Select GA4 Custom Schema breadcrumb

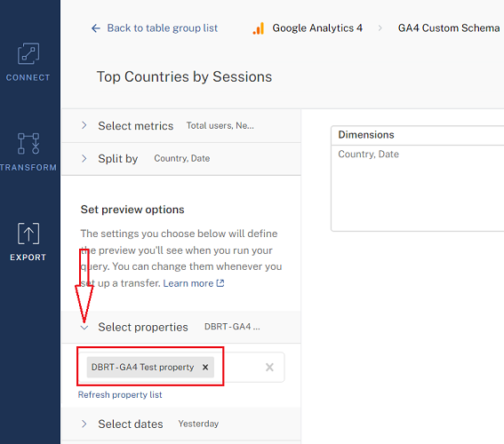point(449,28)
